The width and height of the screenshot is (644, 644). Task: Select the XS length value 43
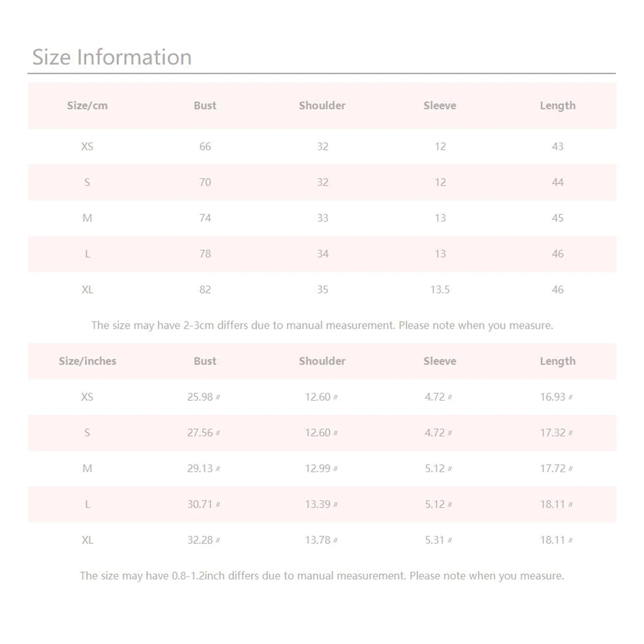click(x=558, y=147)
